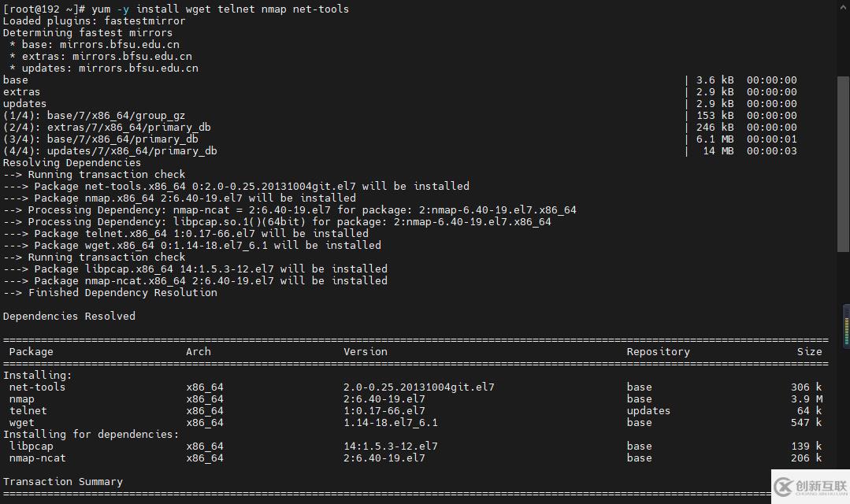Select nmap-ncat row in the table

[x=37, y=458]
